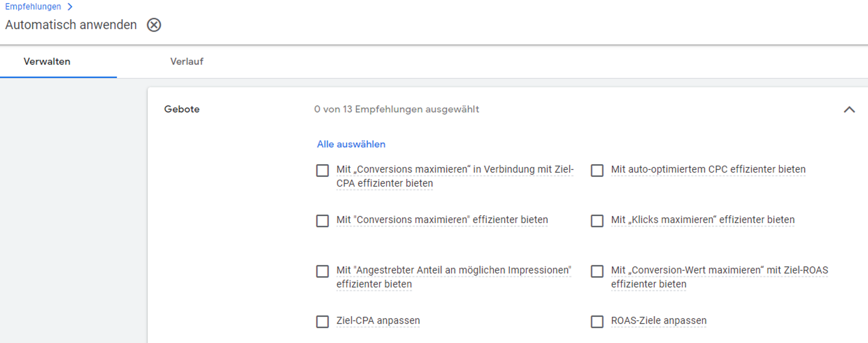Click the '0 von 13 Empfehlungen ausgewählt' text
Viewport: 868px width, 343px height.
click(x=396, y=109)
